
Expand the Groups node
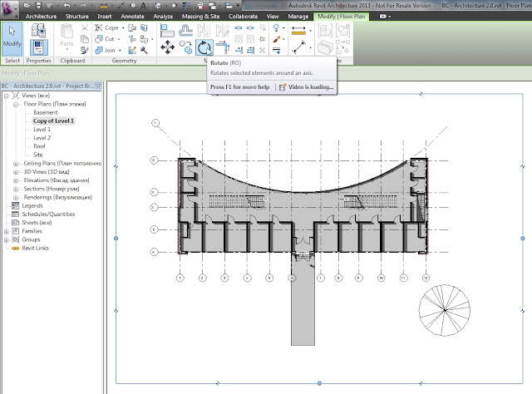6,240
